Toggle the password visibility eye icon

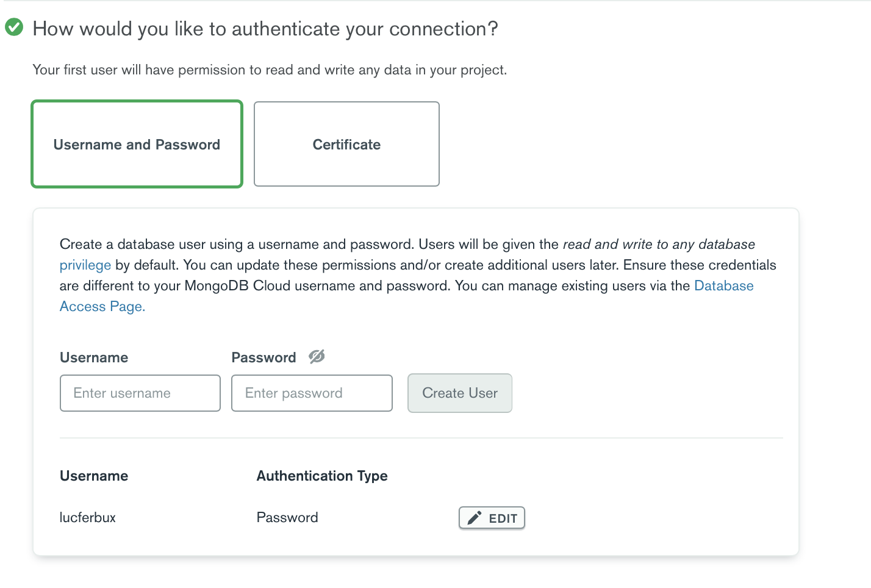[x=317, y=357]
